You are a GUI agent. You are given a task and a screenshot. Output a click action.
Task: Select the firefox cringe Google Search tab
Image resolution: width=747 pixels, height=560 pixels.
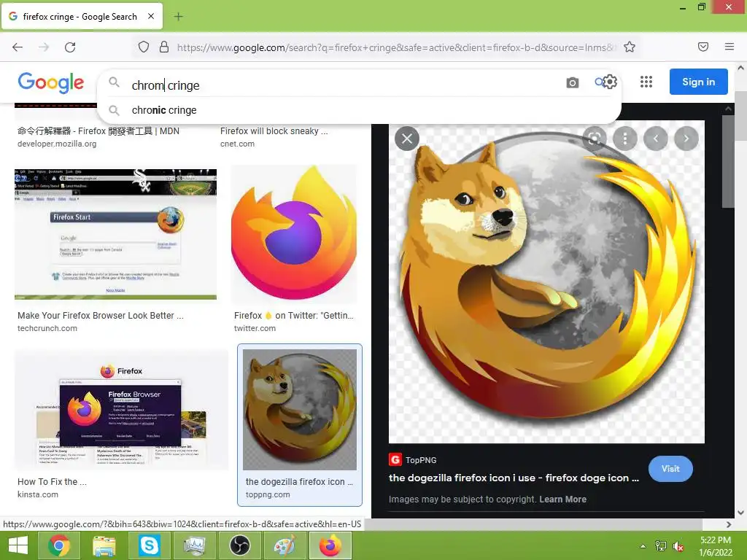point(82,16)
